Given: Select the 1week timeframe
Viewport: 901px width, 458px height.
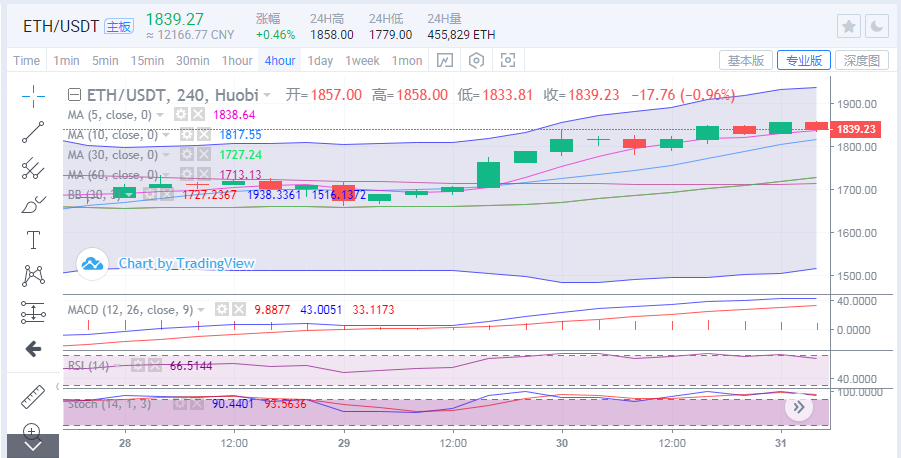Looking at the screenshot, I should (x=362, y=60).
